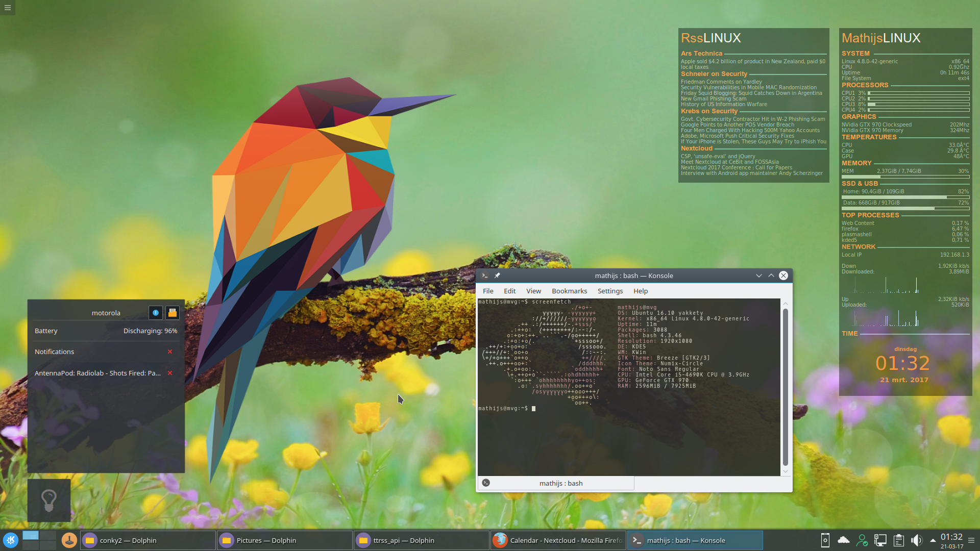Open the desktop toolbox hamburger menu
The image size is (980, 551).
coord(8,8)
